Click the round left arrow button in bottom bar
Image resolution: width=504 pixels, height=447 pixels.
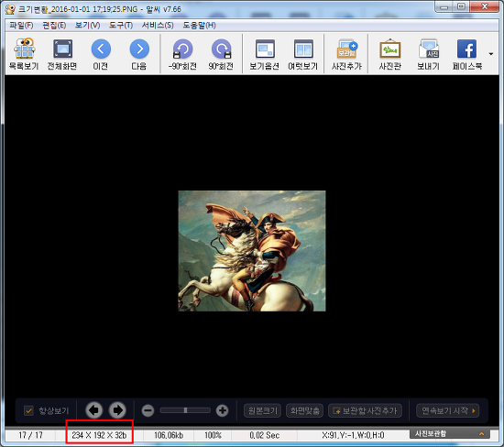94,410
